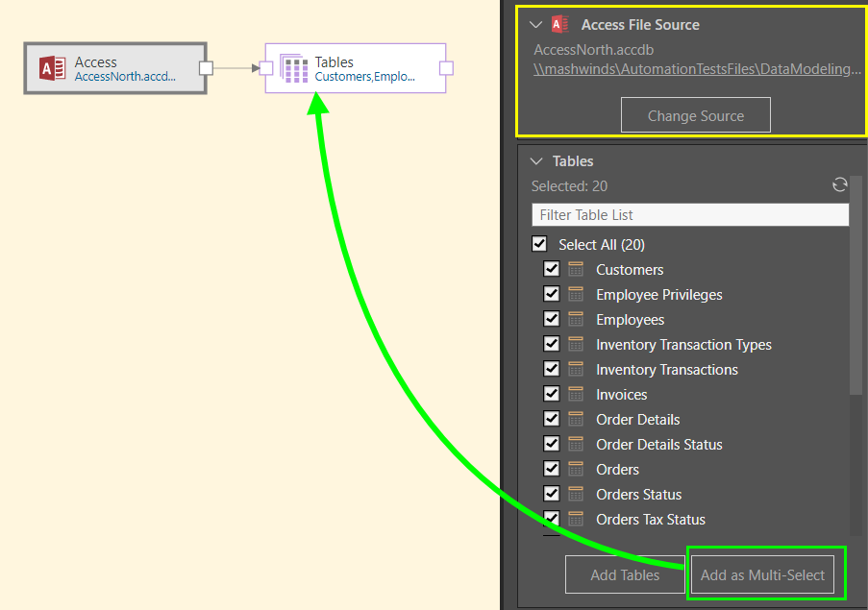This screenshot has width=868, height=610.
Task: Click the Tables node icon on canvas
Action: click(x=294, y=68)
